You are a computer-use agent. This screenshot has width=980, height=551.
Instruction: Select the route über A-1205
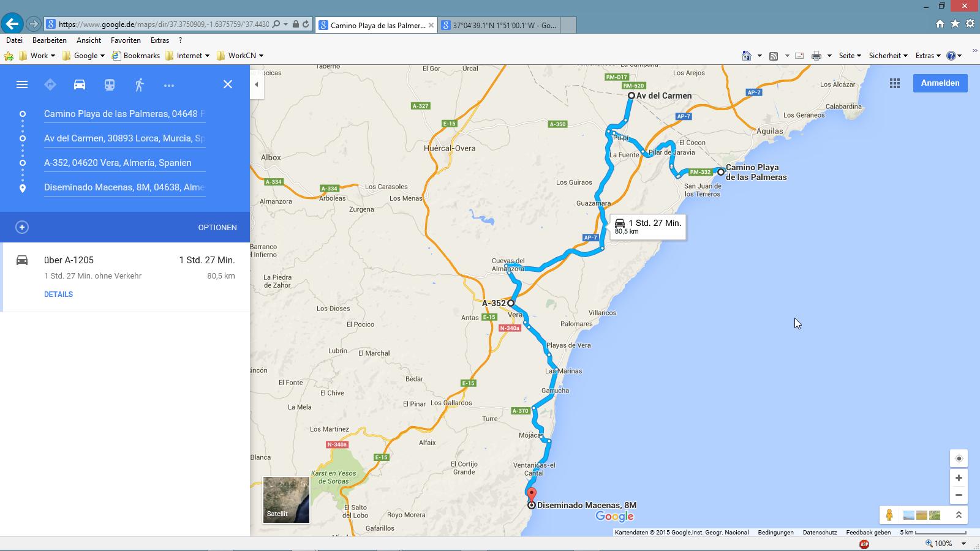(126, 277)
